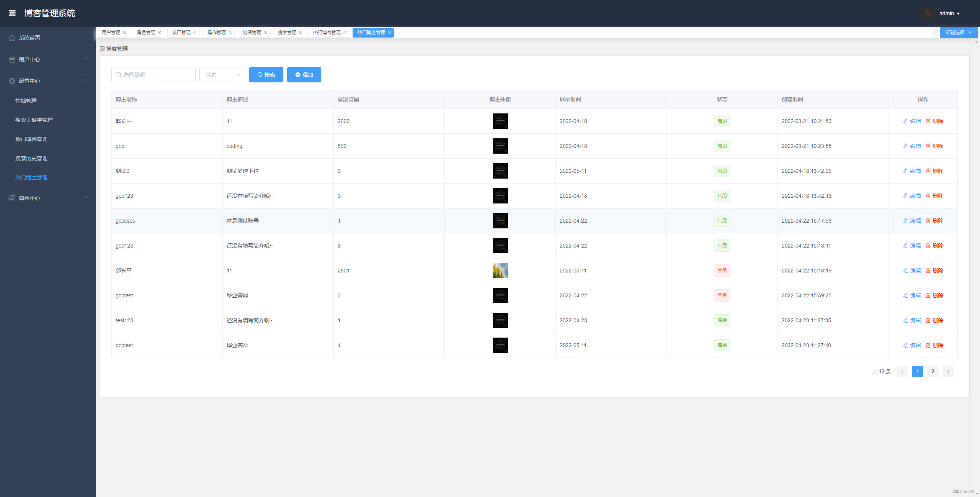Image resolution: width=980 pixels, height=497 pixels.
Task: Switch to the 轮播管理 tab
Action: (x=252, y=33)
